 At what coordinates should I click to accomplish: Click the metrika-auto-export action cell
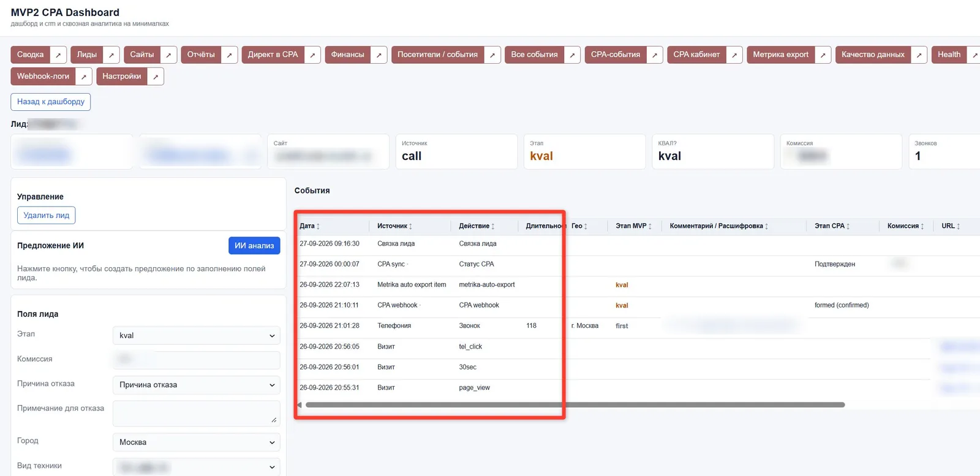pos(487,285)
